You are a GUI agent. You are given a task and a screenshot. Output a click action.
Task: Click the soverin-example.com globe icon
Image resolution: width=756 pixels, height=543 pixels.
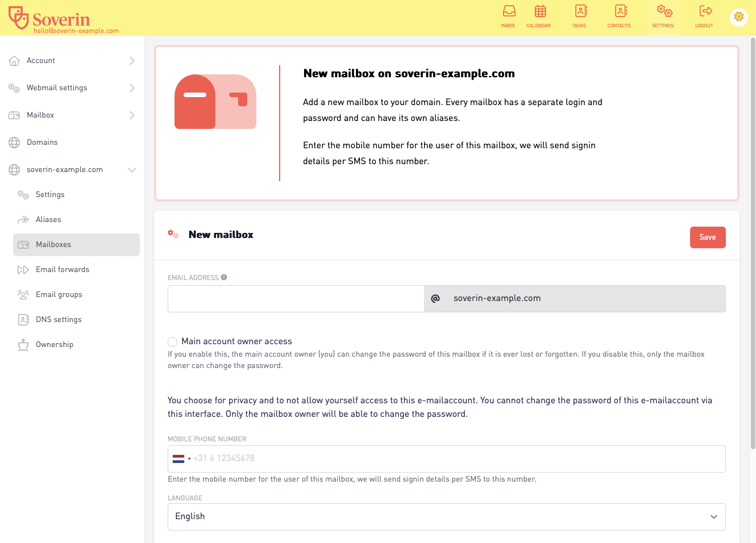(14, 170)
